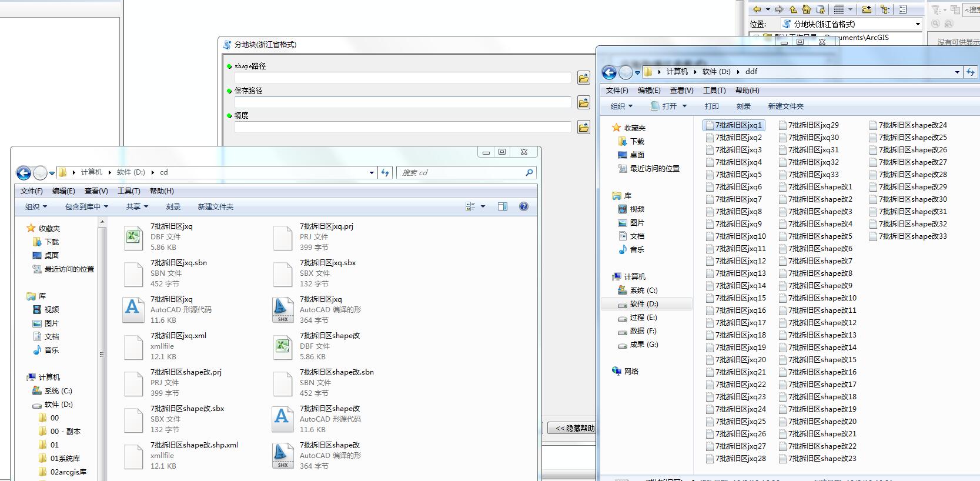
Task: Click 刻录 in ddf window toolbar
Action: click(x=744, y=106)
